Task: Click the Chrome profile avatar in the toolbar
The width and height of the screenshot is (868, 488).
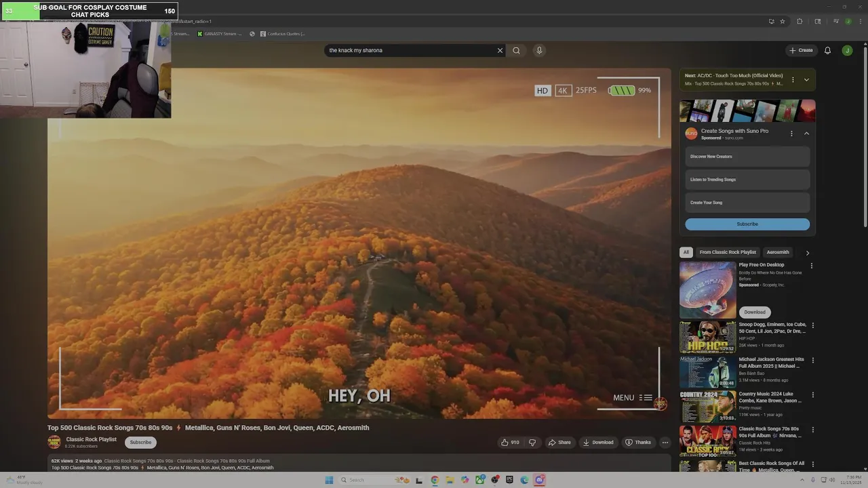Action: pos(848,21)
